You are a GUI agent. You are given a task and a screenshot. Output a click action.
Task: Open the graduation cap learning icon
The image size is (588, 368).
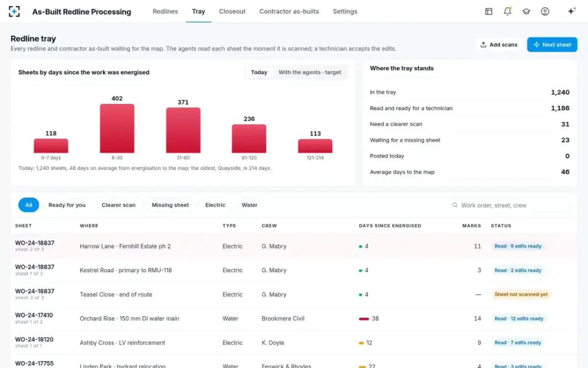click(526, 11)
